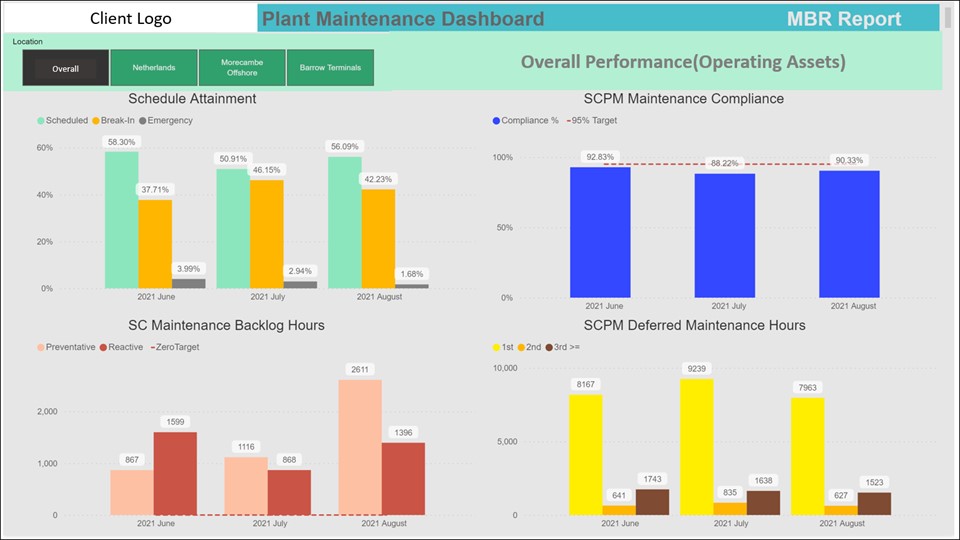Filter by Netherlands location

(154, 68)
